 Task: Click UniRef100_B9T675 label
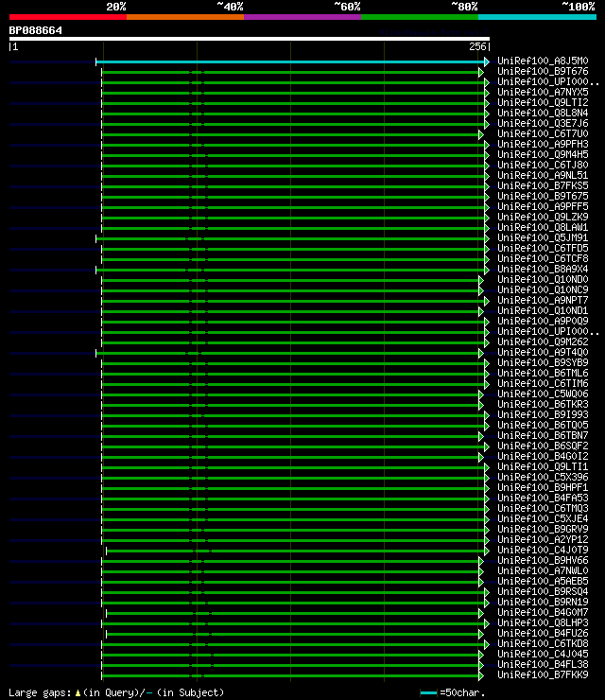[543, 197]
